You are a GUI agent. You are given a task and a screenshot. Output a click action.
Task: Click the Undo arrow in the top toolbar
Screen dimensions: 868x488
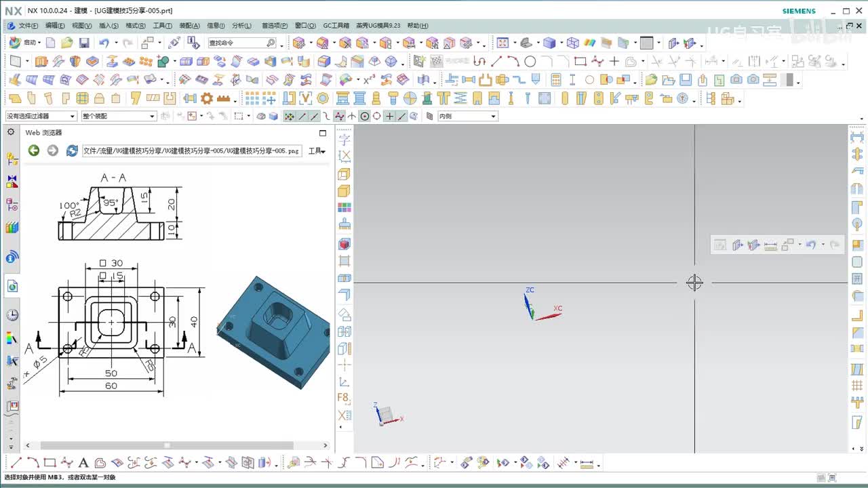(103, 43)
